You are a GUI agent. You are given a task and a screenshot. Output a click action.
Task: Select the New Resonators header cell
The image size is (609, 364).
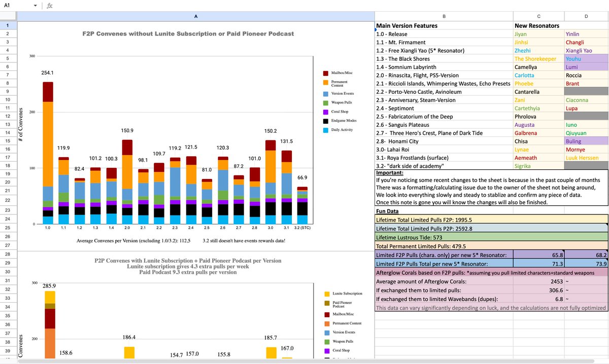click(x=538, y=25)
